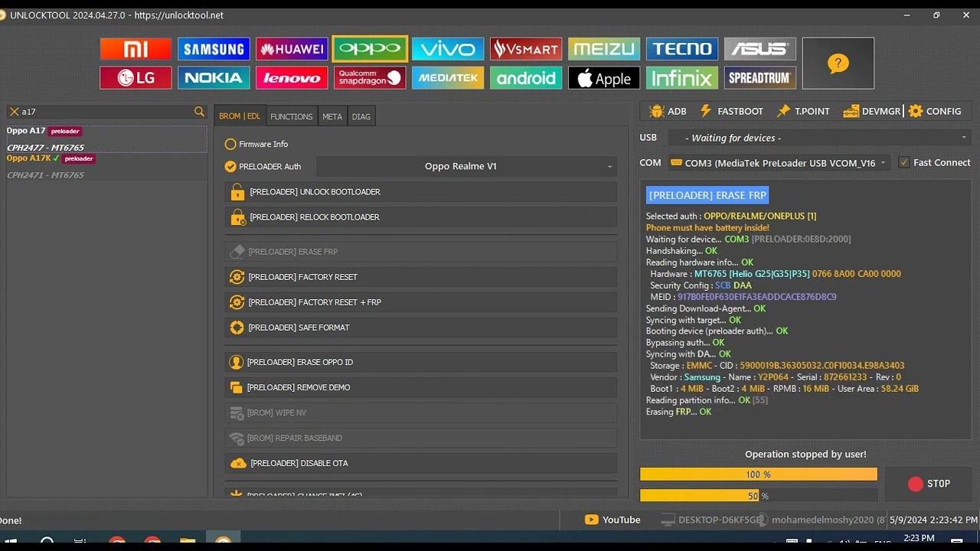This screenshot has width=980, height=551.
Task: Select the Samsung brand tile
Action: click(x=214, y=49)
